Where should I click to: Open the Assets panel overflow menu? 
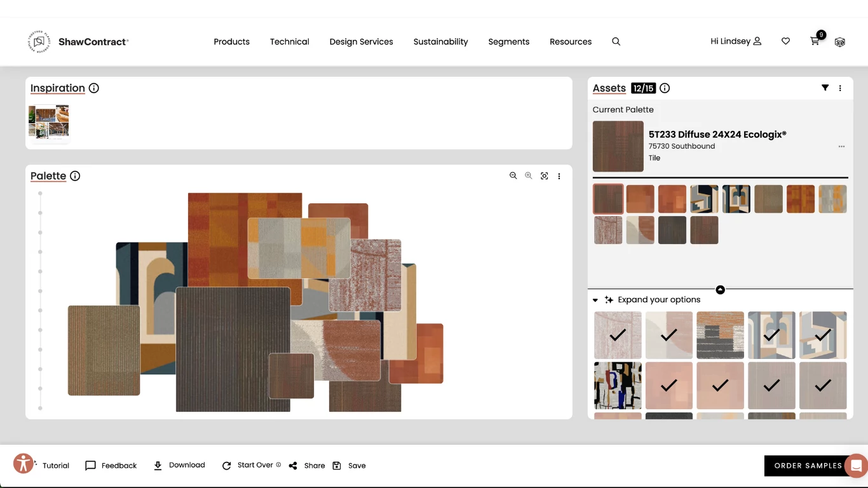coord(840,88)
